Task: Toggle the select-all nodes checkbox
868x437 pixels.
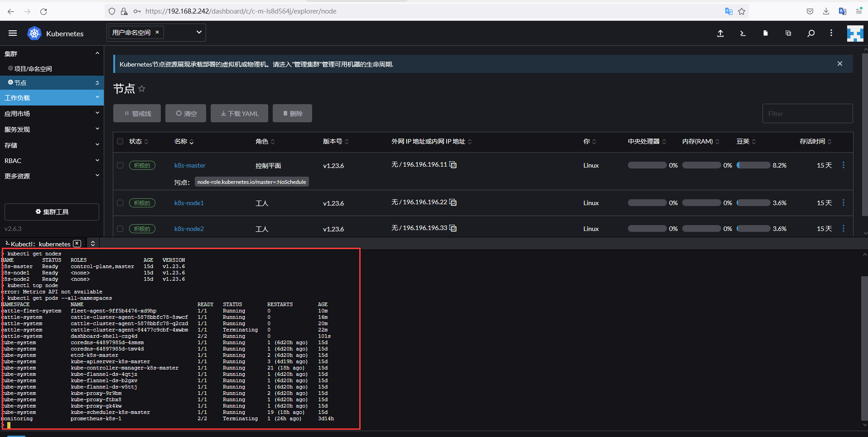Action: 120,141
